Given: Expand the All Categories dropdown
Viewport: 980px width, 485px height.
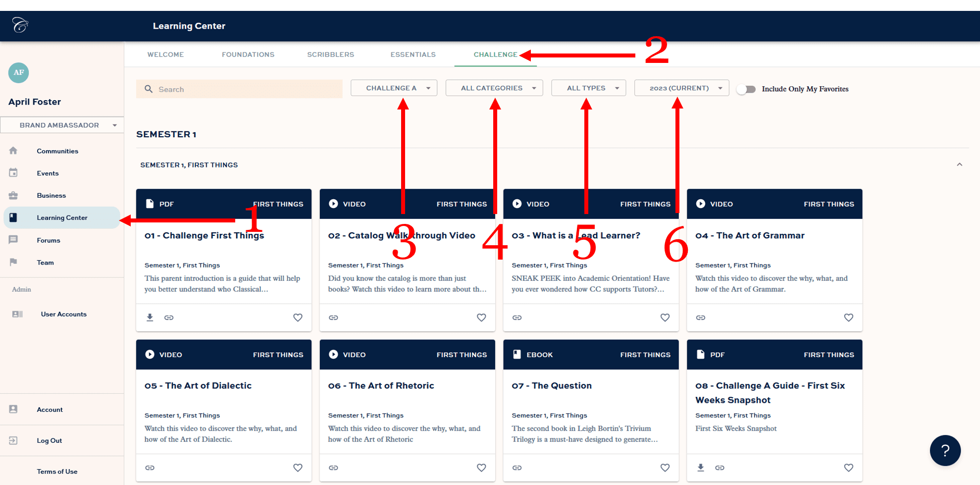Looking at the screenshot, I should click(x=494, y=88).
